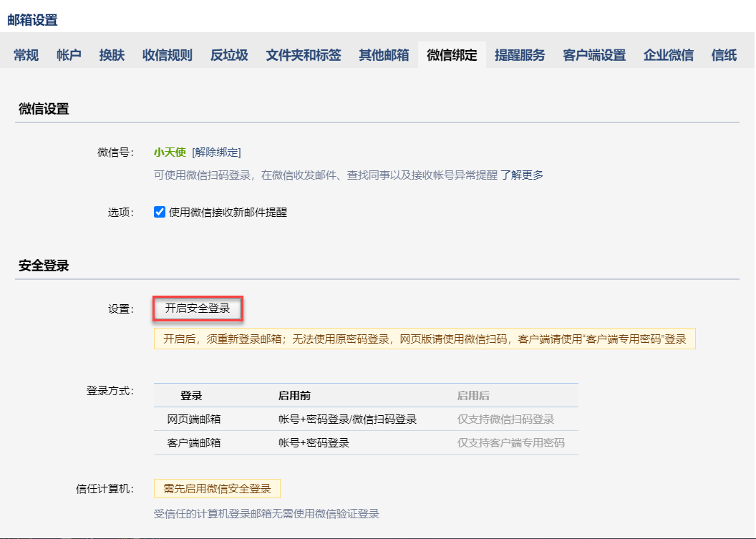756x539 pixels.
Task: Select the 微信绑定 tab
Action: (452, 55)
